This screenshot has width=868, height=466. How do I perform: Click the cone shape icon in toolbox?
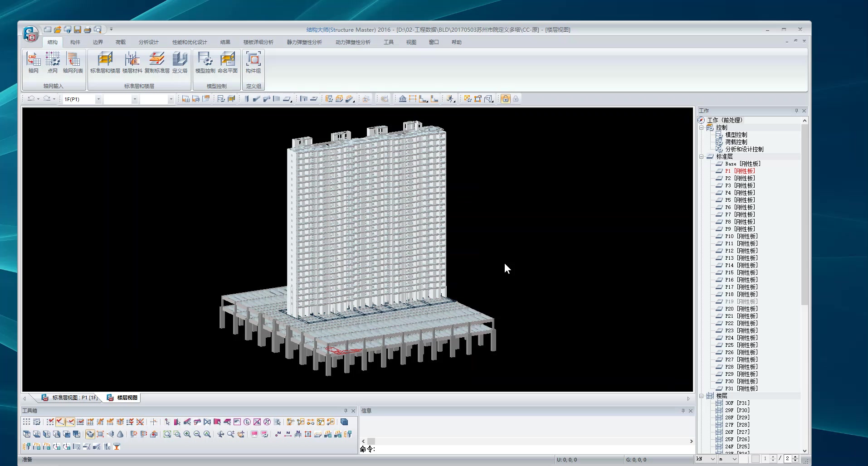coord(120,434)
